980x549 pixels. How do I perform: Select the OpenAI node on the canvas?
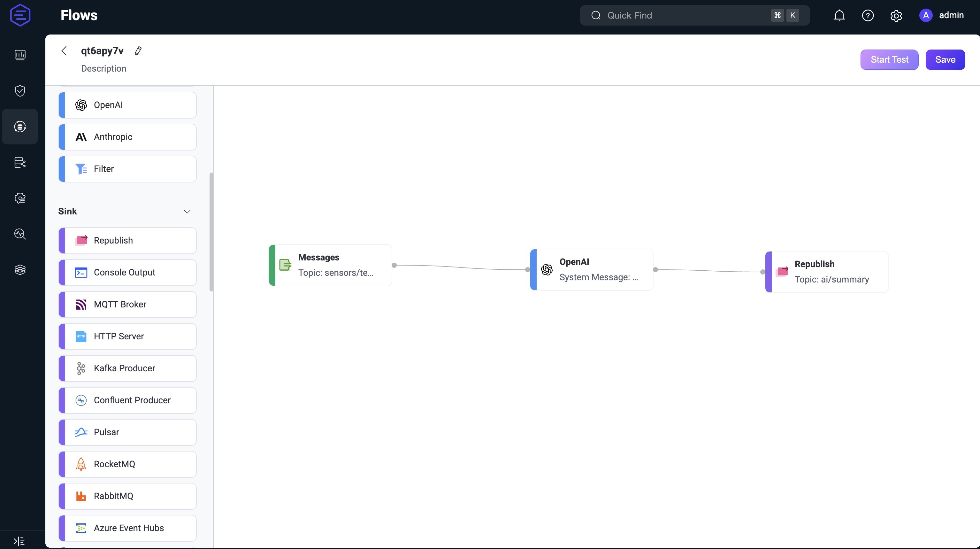(592, 270)
